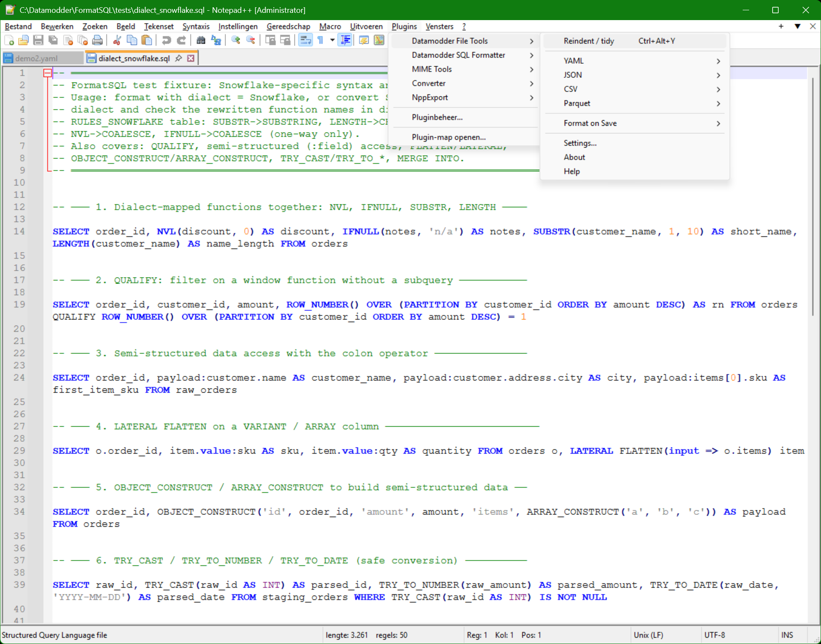Expand YAML submenu

click(x=634, y=61)
